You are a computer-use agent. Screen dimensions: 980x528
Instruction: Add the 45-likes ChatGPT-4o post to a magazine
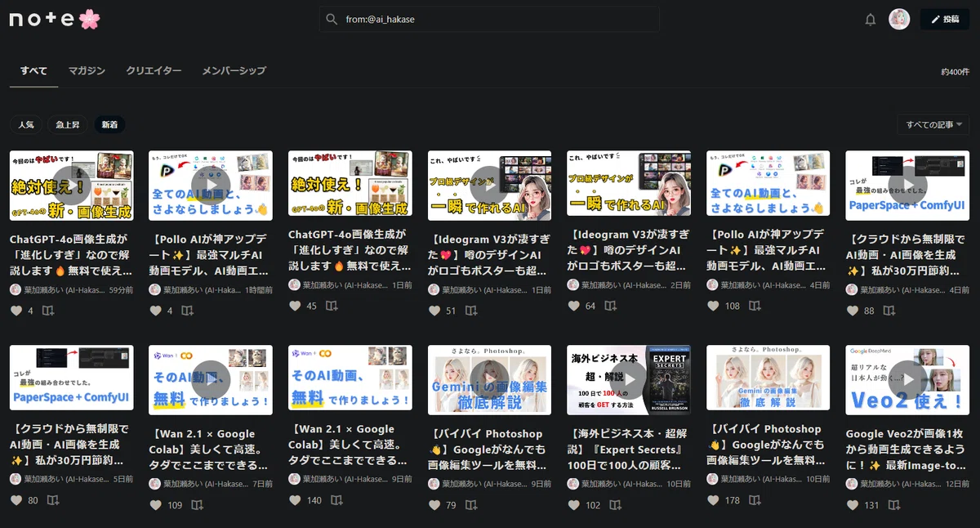[332, 306]
